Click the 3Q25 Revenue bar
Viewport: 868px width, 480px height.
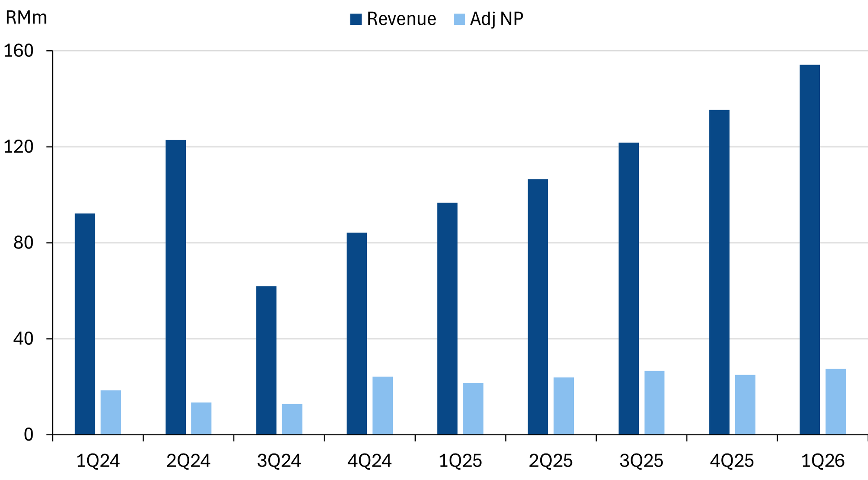pos(628,288)
